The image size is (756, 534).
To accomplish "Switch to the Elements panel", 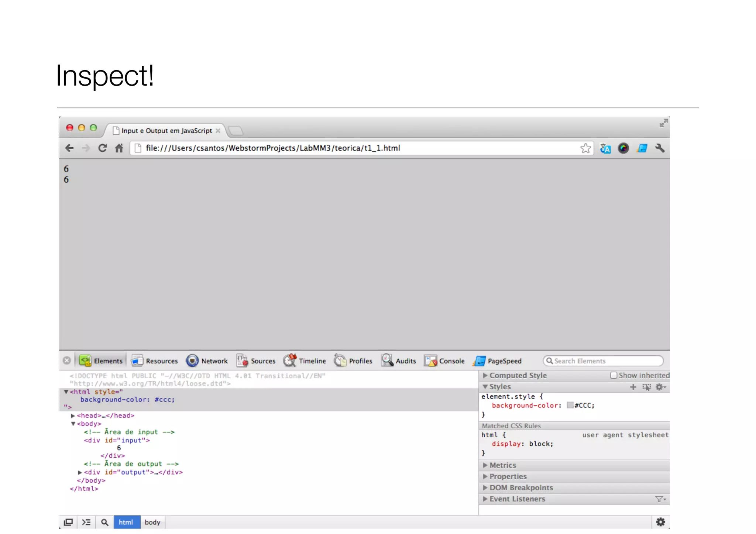I will click(101, 361).
